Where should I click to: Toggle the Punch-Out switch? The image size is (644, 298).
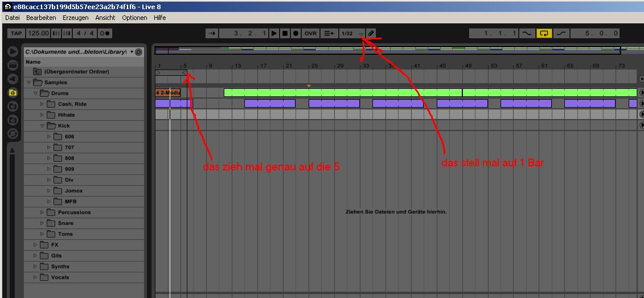pos(561,33)
